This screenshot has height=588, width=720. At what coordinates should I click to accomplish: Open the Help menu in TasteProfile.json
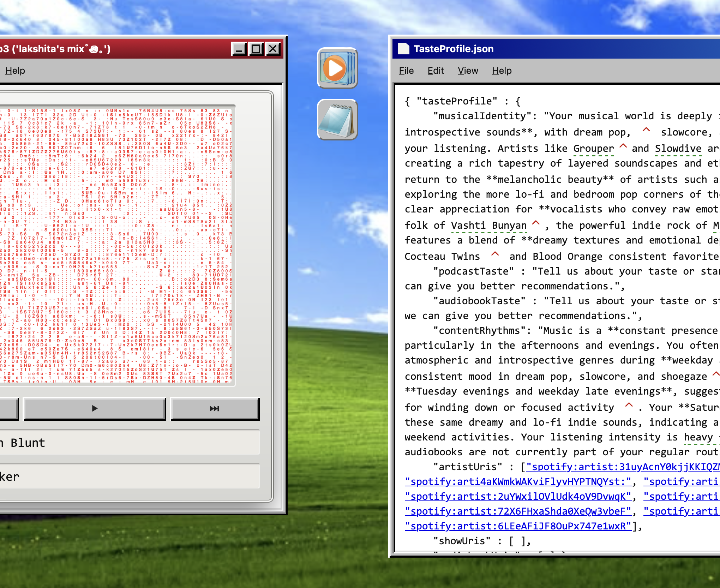(x=502, y=71)
